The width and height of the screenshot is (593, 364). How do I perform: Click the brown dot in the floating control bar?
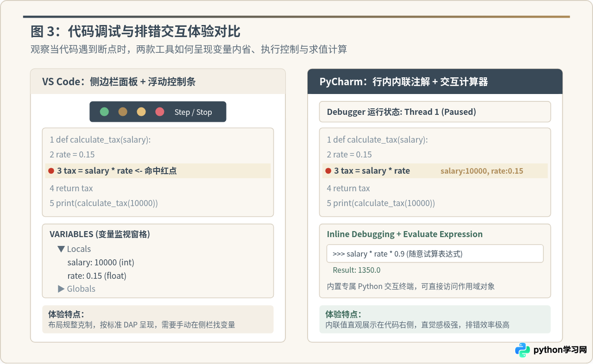click(123, 112)
